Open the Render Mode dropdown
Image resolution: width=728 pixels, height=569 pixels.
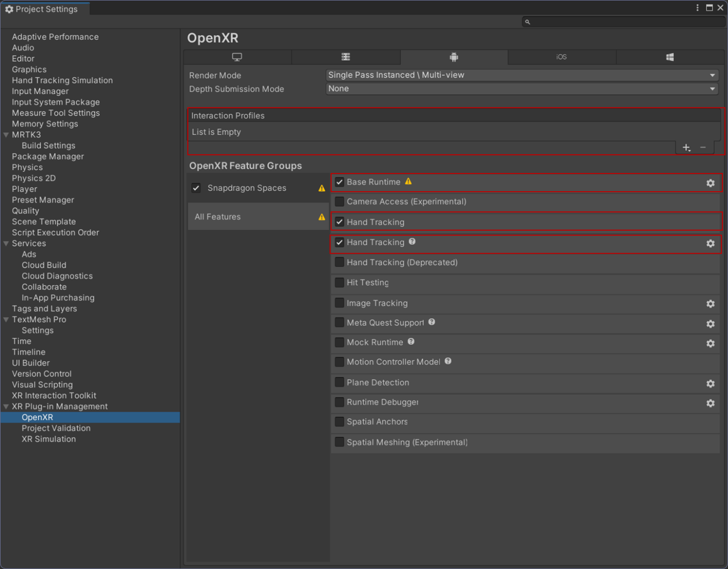pos(522,75)
